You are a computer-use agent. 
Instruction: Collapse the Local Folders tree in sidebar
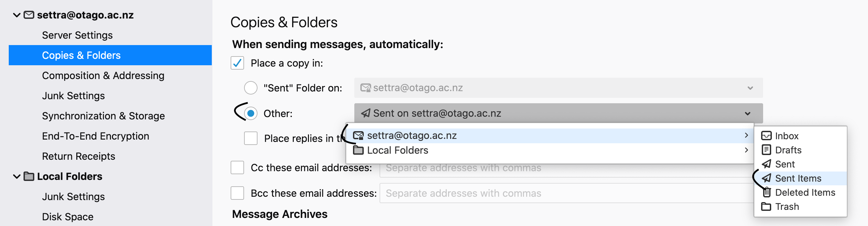(x=16, y=177)
